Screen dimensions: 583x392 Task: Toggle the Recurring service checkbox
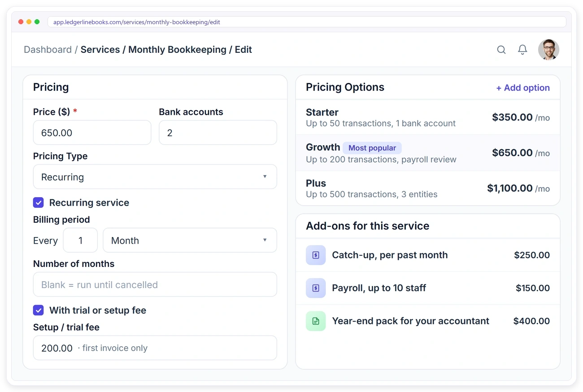pos(39,202)
